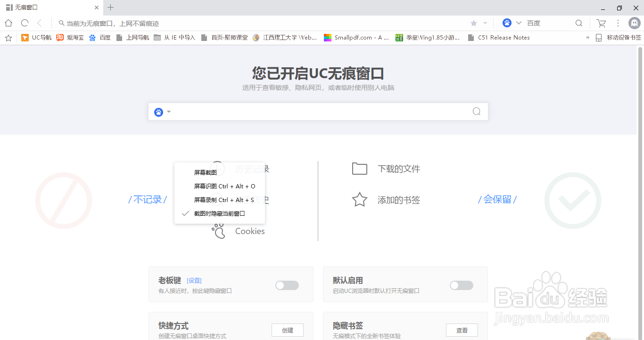The height and width of the screenshot is (340, 644).
Task: Reload the page with refresh icon
Action: coord(25,23)
